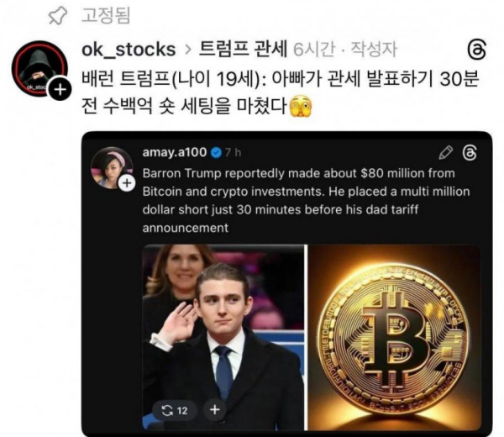Click the chevron arrow after ok_stocks
Viewport: 504px width, 437px height.
(188, 50)
